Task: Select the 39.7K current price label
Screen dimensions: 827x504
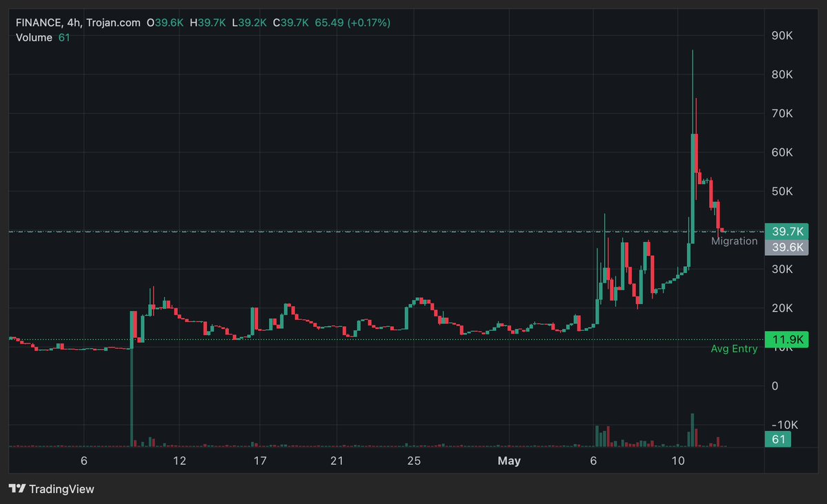Action: pos(786,231)
